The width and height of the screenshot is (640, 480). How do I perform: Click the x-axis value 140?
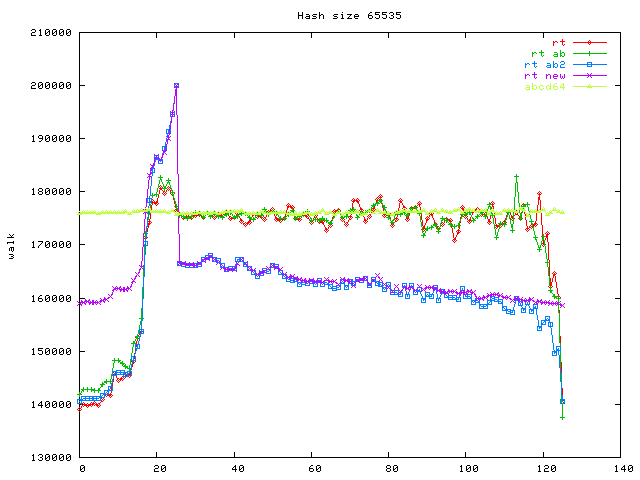[x=623, y=469]
